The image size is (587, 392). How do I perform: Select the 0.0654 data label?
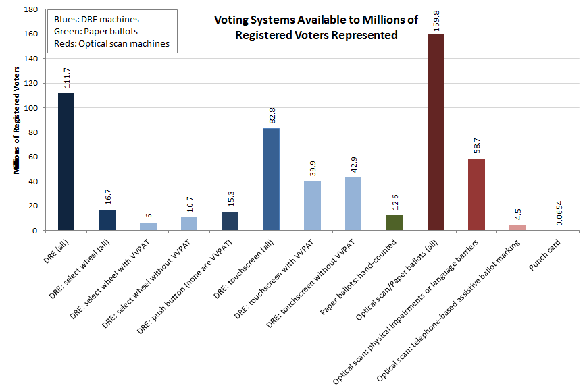(559, 213)
